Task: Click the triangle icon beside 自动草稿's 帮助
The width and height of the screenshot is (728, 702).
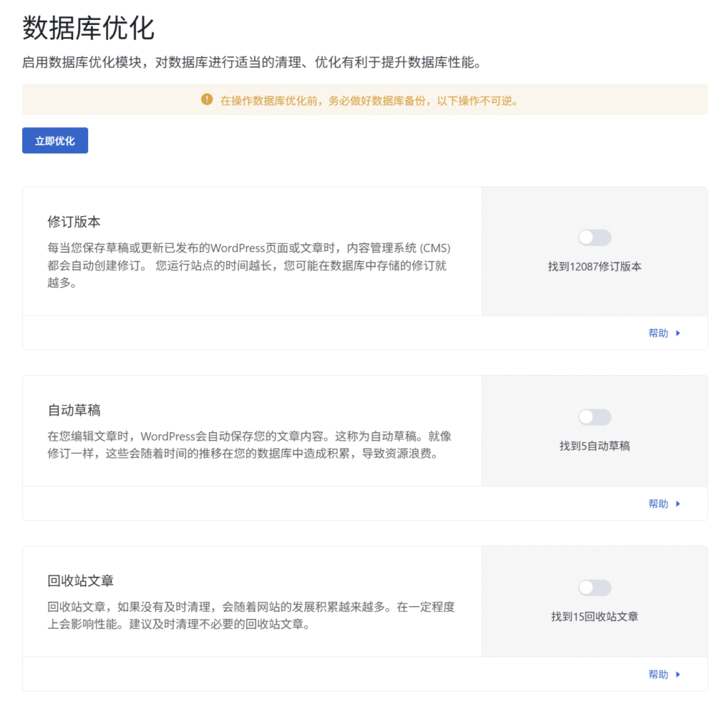Action: point(678,504)
